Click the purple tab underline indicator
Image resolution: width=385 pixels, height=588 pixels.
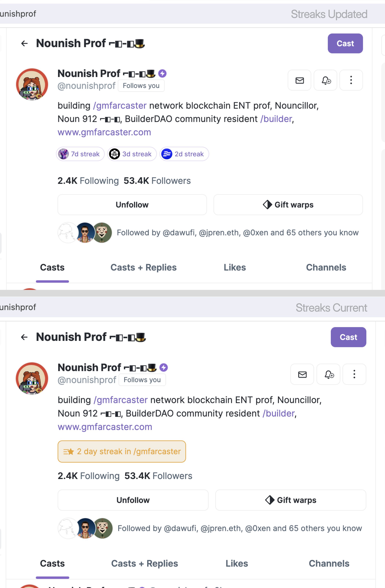(x=52, y=281)
